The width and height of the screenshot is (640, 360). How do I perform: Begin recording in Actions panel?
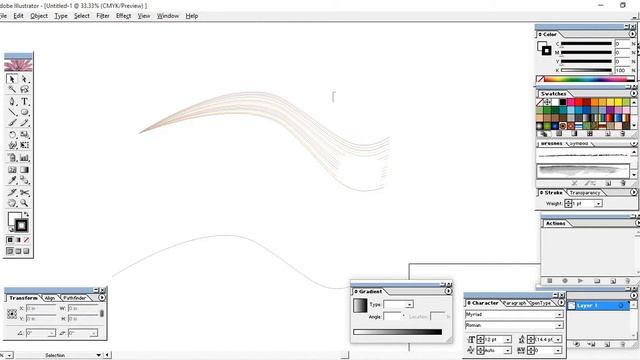565,281
